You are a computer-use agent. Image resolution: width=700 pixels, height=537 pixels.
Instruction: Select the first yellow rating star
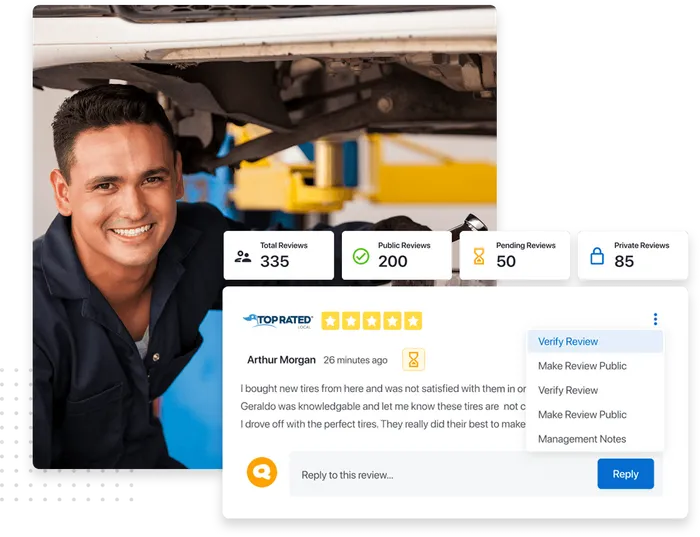click(330, 321)
